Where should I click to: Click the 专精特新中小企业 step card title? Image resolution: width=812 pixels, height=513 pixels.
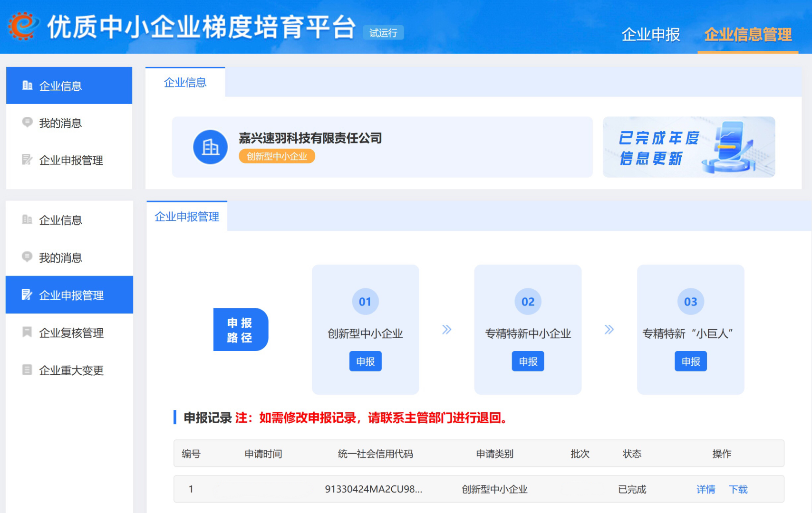click(x=528, y=334)
